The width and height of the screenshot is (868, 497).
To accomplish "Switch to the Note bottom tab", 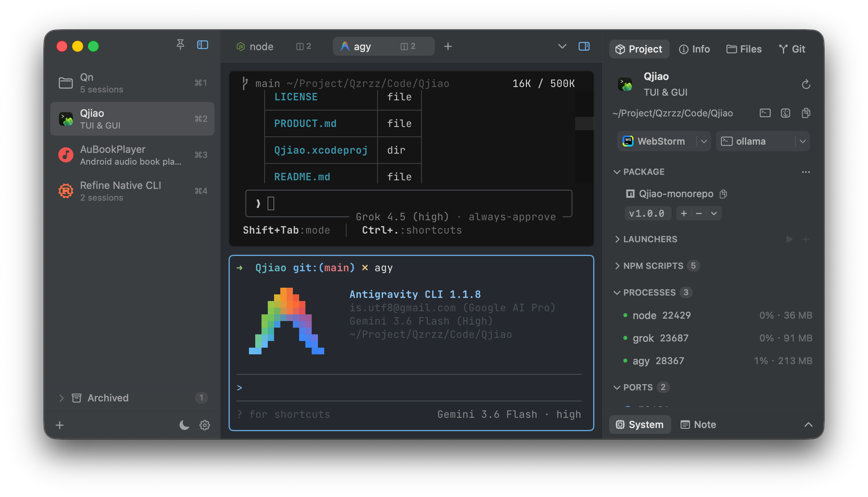I will click(x=699, y=424).
